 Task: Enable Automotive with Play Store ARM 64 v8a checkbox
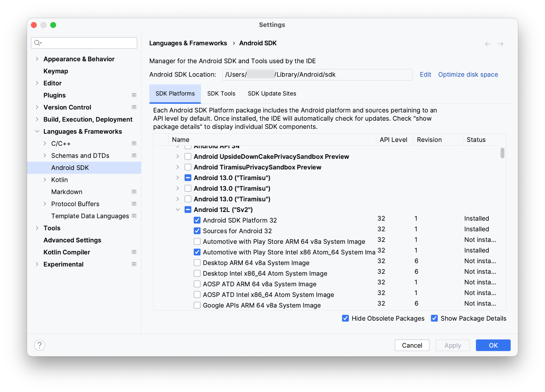196,241
